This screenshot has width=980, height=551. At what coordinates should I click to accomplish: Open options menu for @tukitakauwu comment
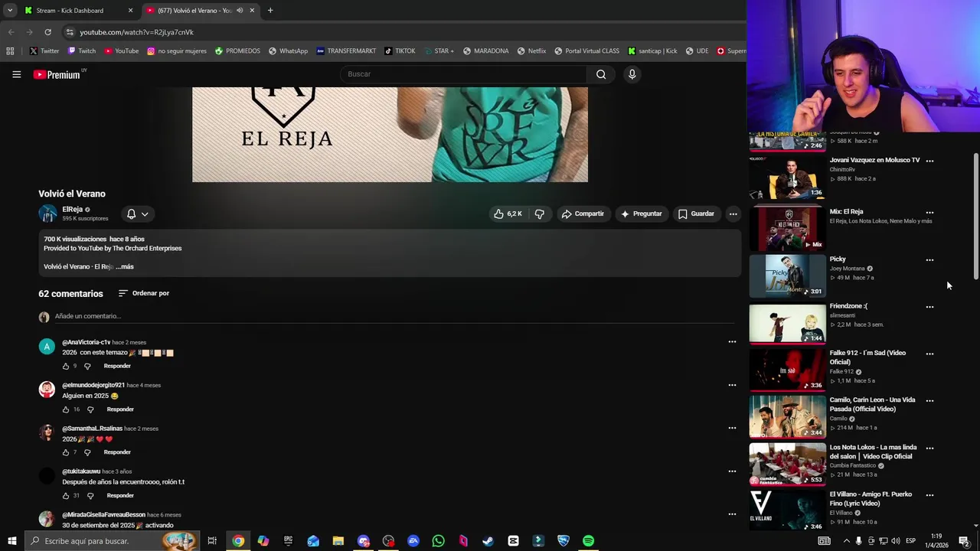[732, 471]
